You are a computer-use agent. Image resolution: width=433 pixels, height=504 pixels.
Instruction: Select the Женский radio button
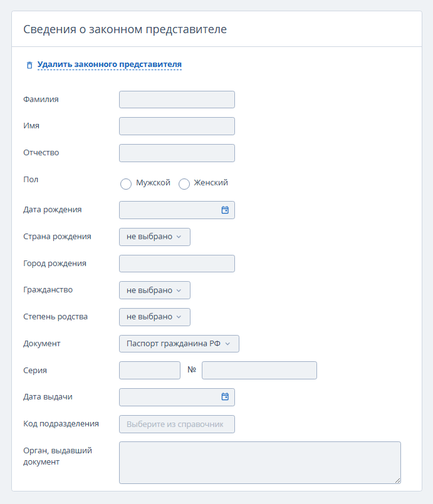point(184,184)
